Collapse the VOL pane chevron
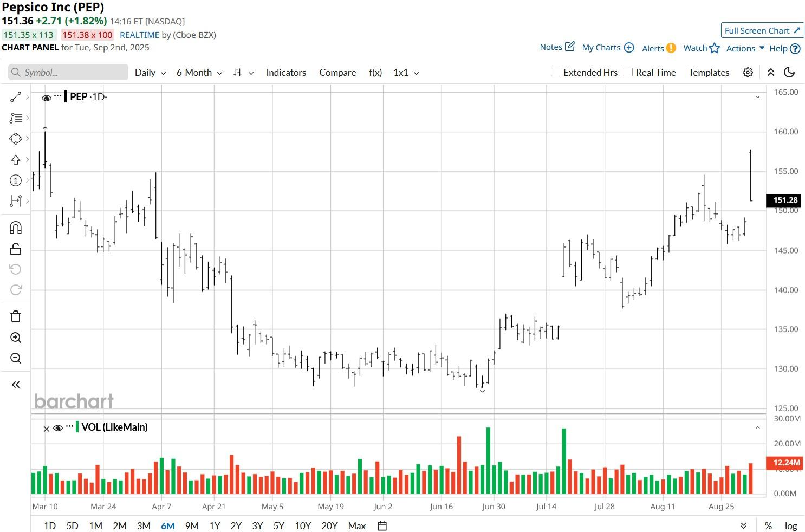 758,427
